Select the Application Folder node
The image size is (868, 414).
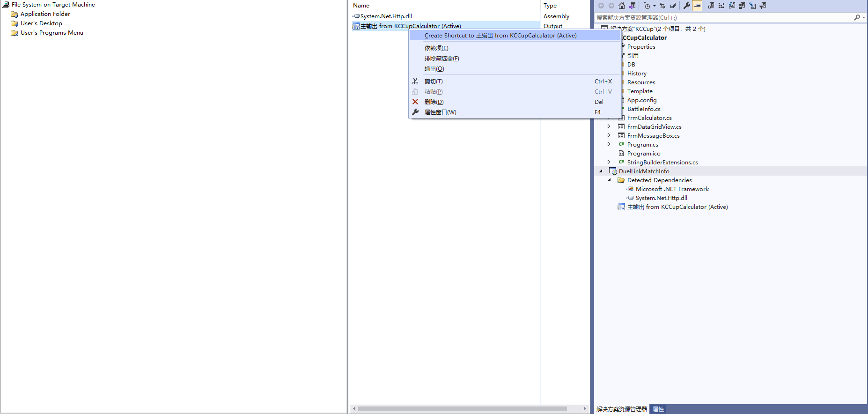[x=45, y=14]
